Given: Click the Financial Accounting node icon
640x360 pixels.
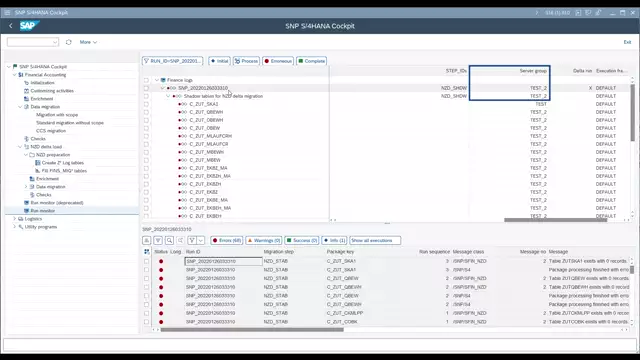Looking at the screenshot, I should (21, 75).
